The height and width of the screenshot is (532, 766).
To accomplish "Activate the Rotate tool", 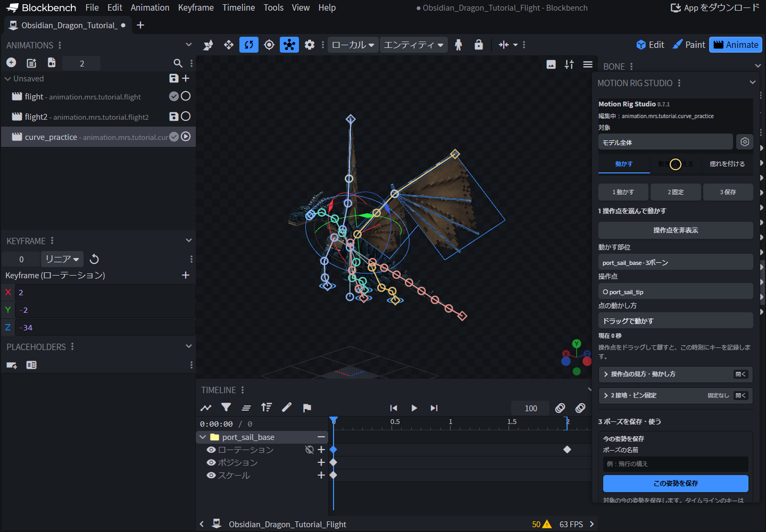I will pos(249,45).
